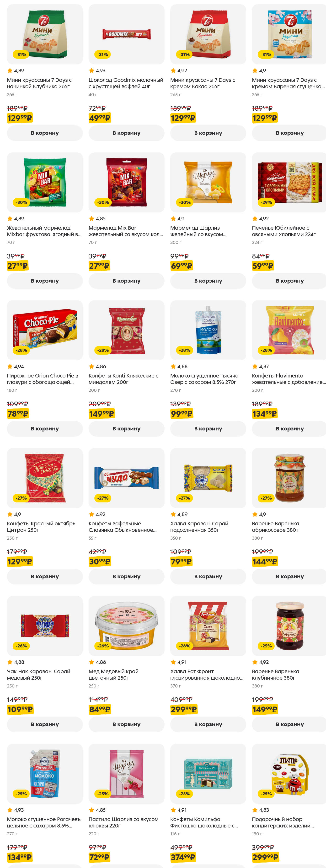This screenshot has width=326, height=868.
Task: Click -28% badge on Flavimento candies
Action: click(x=266, y=351)
